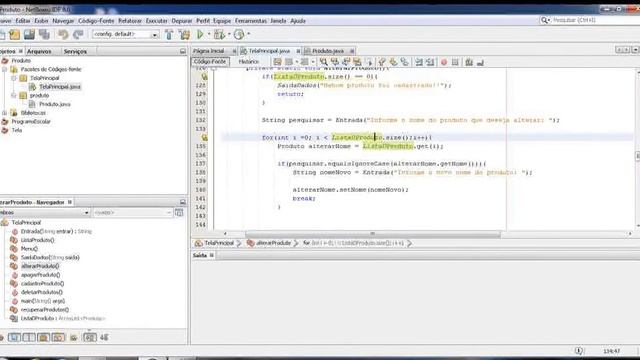Viewport: 640px width, 360px height.
Task: Click the stop macro recording icon
Action: [x=455, y=62]
